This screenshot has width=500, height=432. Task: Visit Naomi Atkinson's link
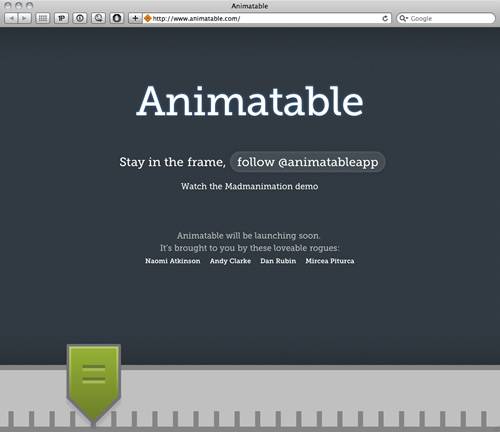[173, 261]
